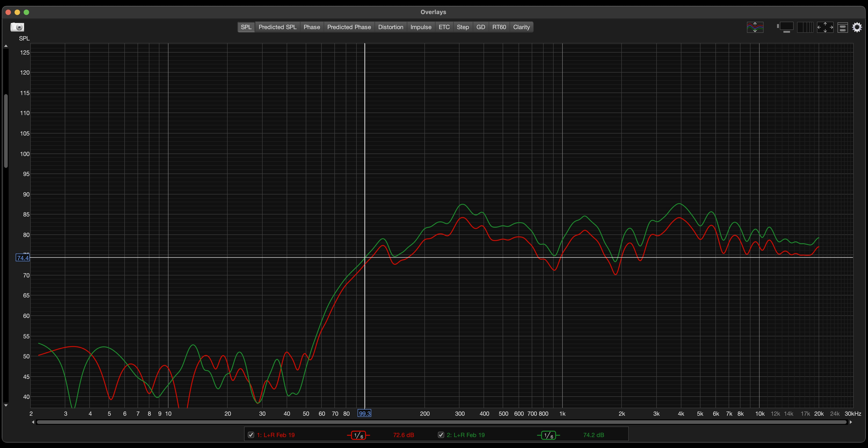Click the graph limits arrows icon
The width and height of the screenshot is (868, 448).
point(825,27)
